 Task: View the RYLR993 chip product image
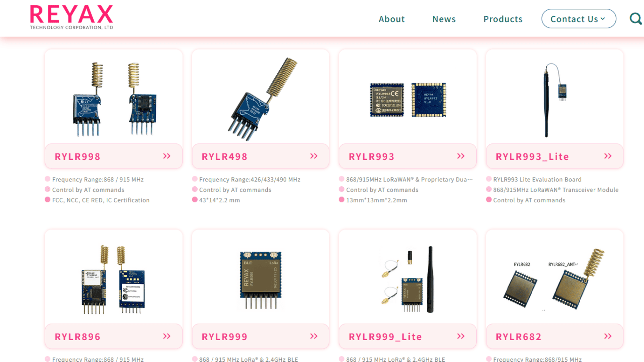pos(408,100)
